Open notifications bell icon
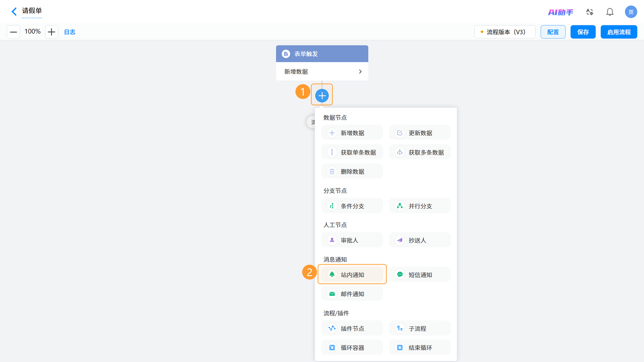Image resolution: width=644 pixels, height=362 pixels. tap(610, 12)
